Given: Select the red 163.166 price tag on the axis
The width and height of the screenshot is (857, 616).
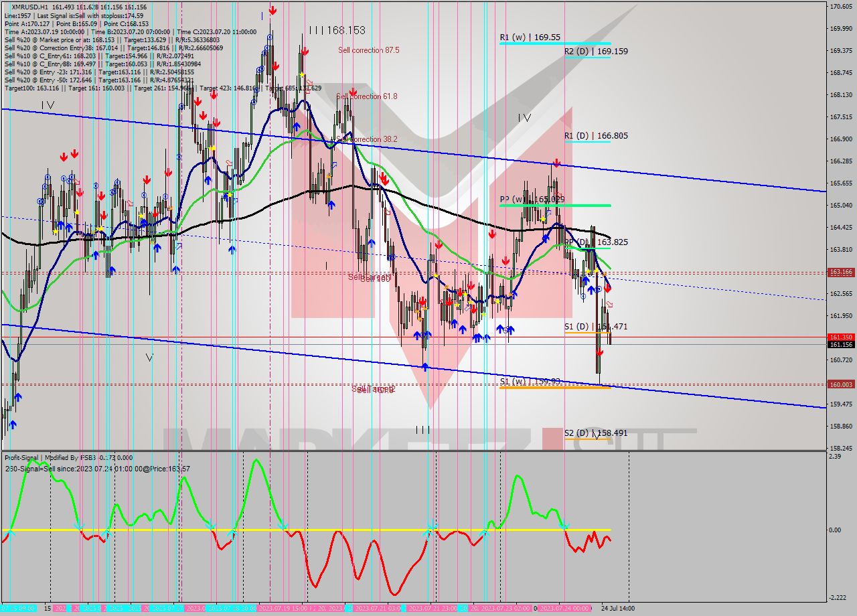Looking at the screenshot, I should [840, 272].
